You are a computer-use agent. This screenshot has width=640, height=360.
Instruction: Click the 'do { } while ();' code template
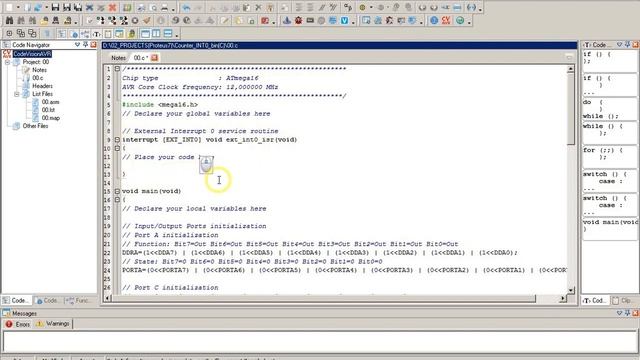[610, 109]
